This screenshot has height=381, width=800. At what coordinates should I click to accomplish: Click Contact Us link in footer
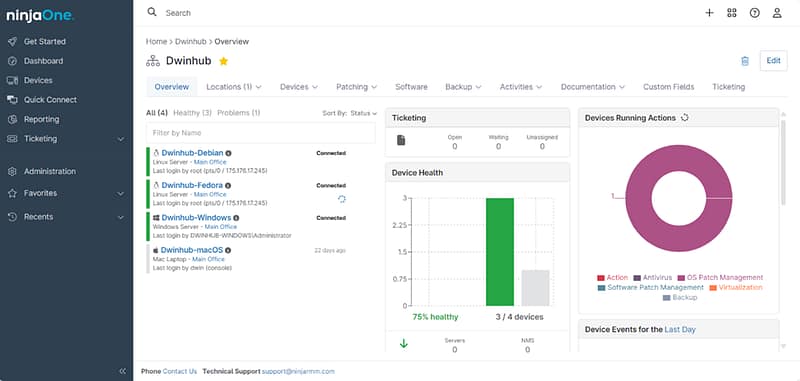[180, 371]
